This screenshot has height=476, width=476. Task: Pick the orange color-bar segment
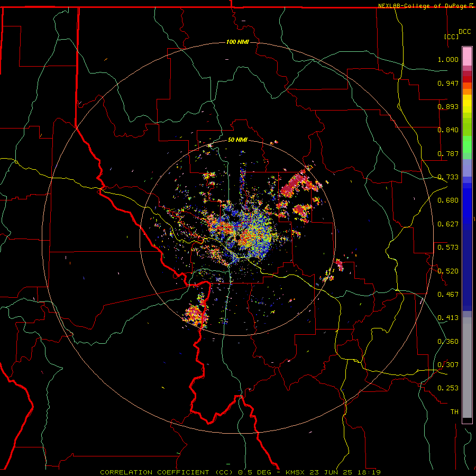pos(467,91)
